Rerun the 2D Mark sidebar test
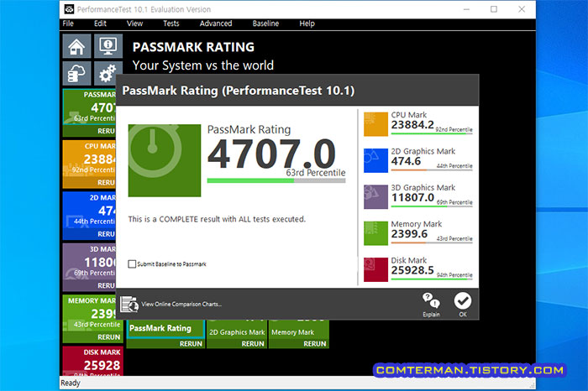The width and height of the screenshot is (588, 391). pyautogui.click(x=107, y=234)
